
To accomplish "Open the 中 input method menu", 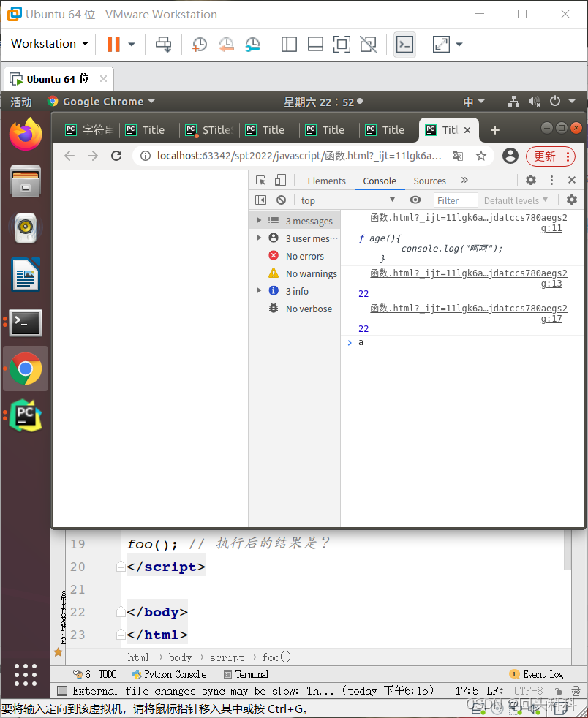I will (x=473, y=101).
